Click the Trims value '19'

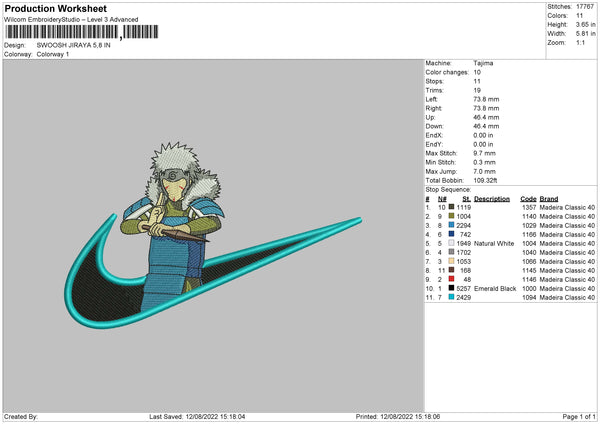click(x=477, y=90)
